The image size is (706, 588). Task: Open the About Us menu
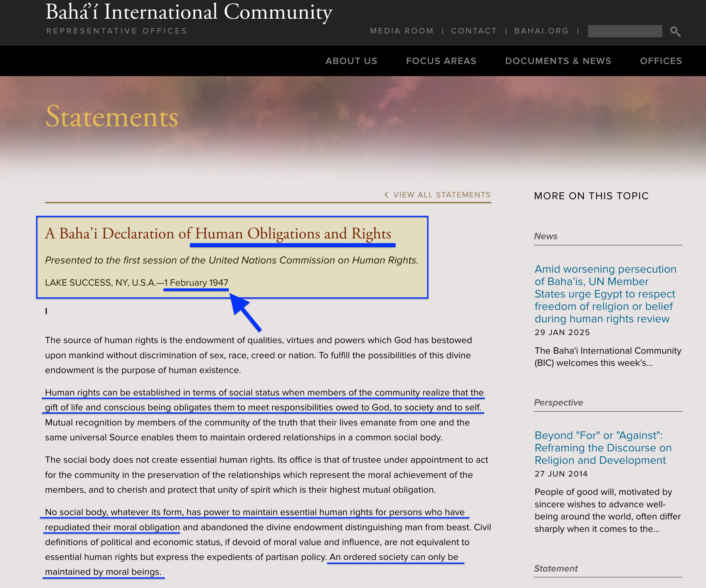click(351, 61)
